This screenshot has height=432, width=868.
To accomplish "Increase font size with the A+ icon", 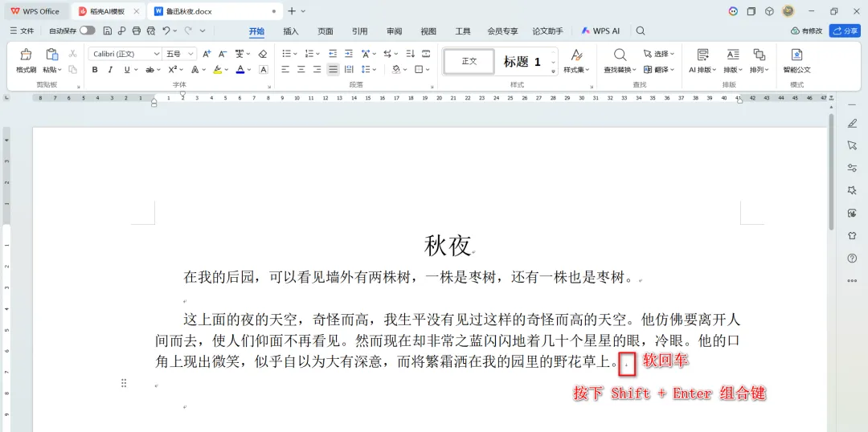I will 207,54.
